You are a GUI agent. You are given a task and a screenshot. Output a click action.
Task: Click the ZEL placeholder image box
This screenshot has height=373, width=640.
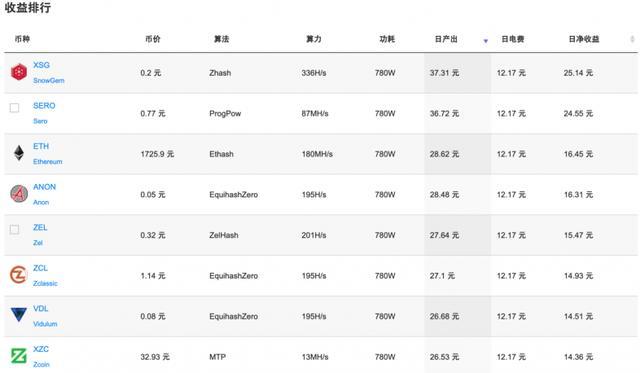coord(14,229)
